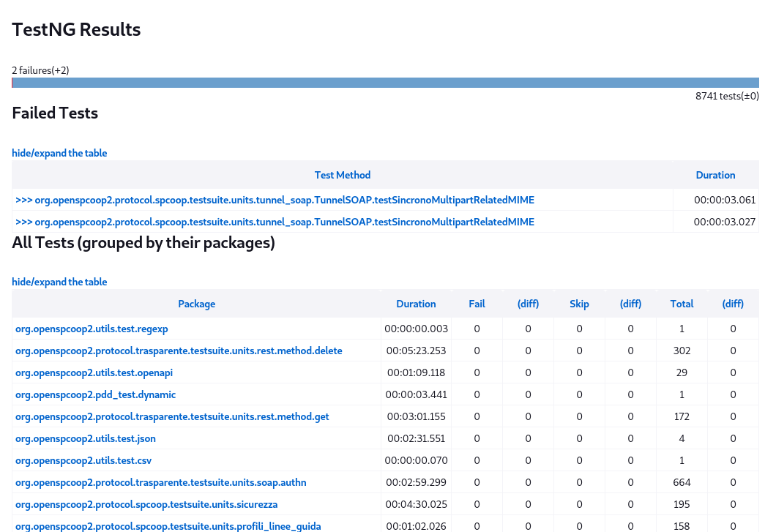This screenshot has width=765, height=532.
Task: Click All Tests grouped by packages heading
Action: coord(143,243)
